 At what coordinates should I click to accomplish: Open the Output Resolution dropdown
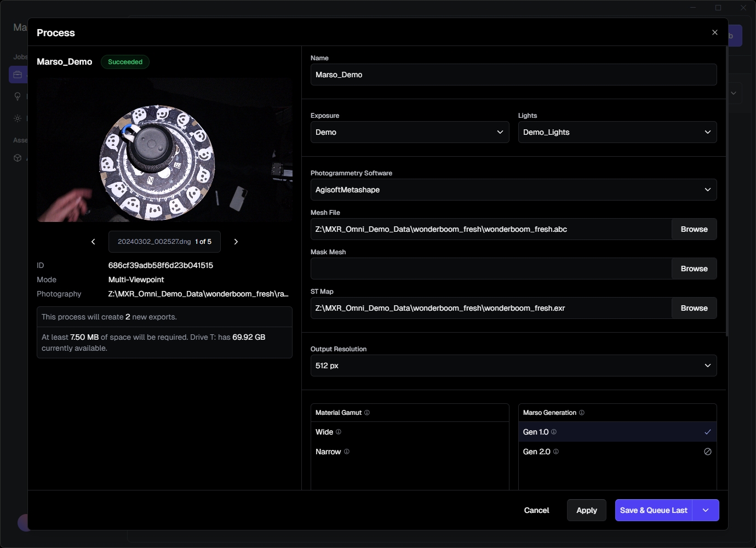513,366
